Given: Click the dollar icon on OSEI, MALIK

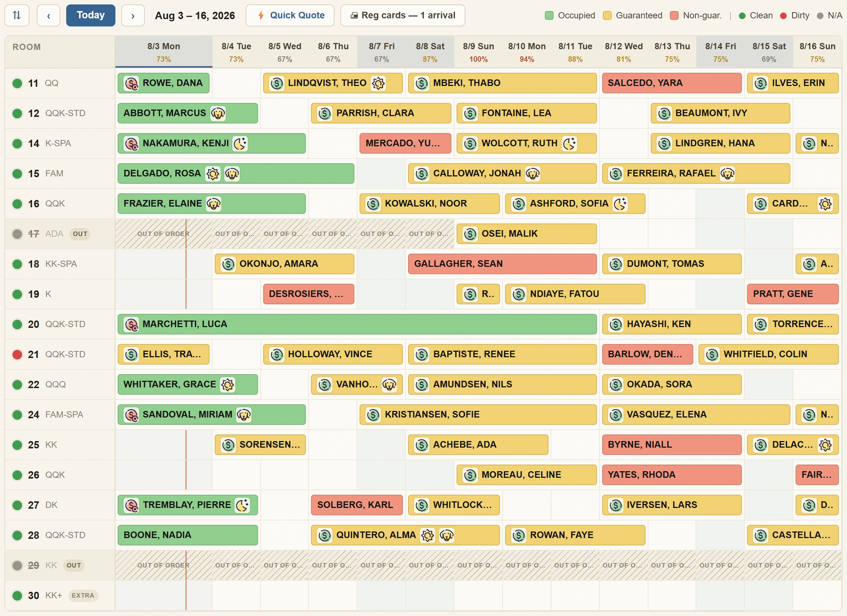Looking at the screenshot, I should pos(470,234).
